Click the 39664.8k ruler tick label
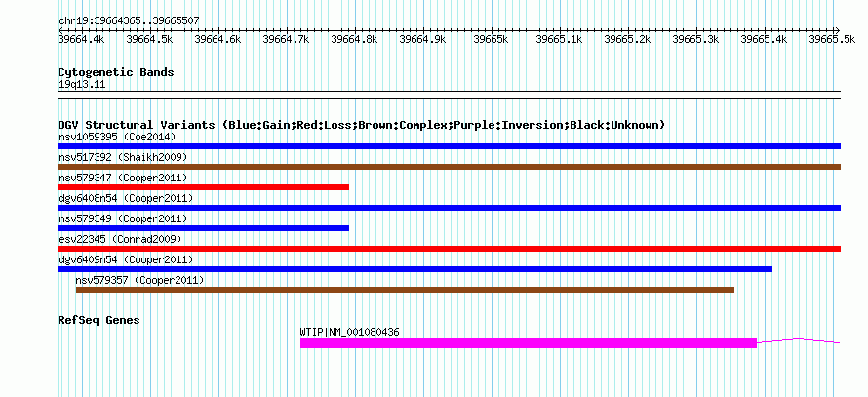Screen dimensions: 868x397 click(354, 39)
